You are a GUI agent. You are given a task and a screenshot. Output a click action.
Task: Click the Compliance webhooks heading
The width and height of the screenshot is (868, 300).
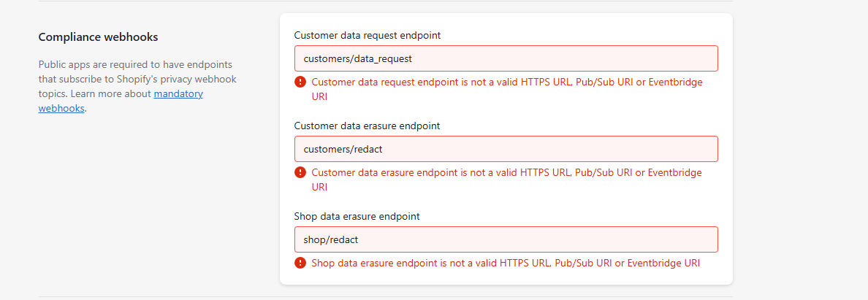coord(98,37)
